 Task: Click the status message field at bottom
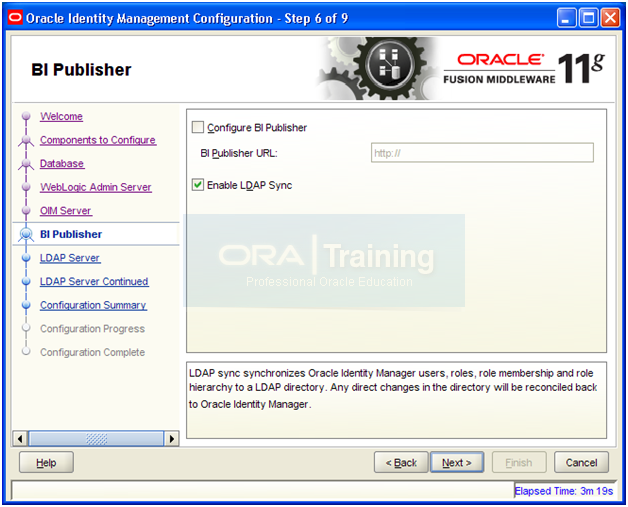click(263, 490)
